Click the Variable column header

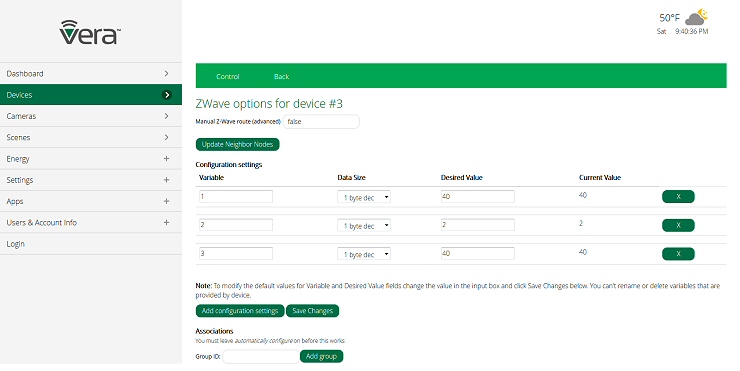click(x=211, y=177)
